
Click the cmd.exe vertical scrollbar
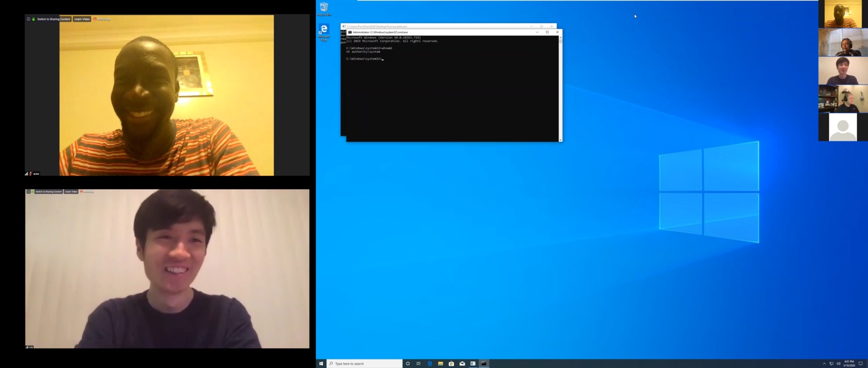[x=560, y=88]
